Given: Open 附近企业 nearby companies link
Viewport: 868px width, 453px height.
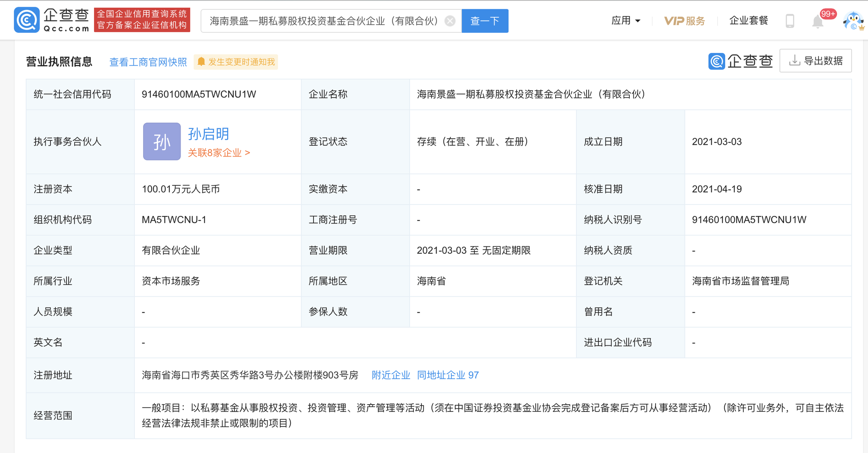Looking at the screenshot, I should [391, 375].
